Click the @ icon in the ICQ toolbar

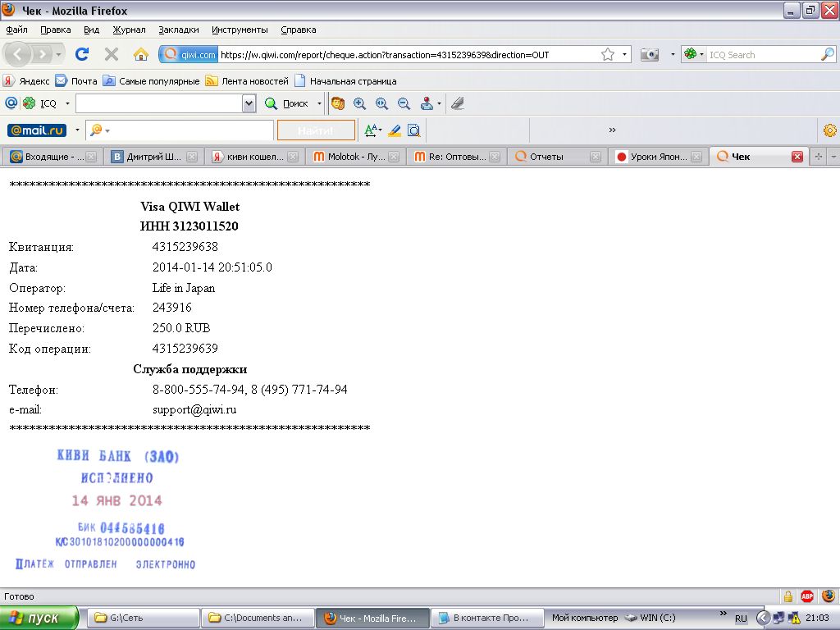tap(11, 103)
